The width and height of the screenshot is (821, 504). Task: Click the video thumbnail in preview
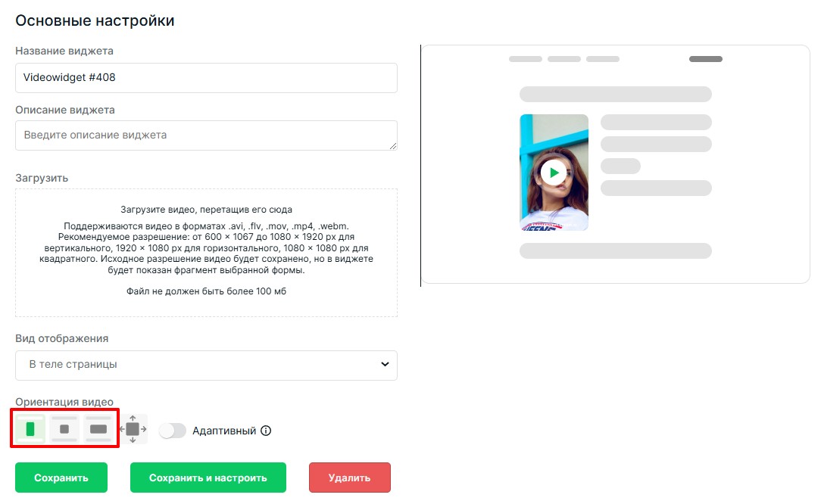(x=554, y=173)
